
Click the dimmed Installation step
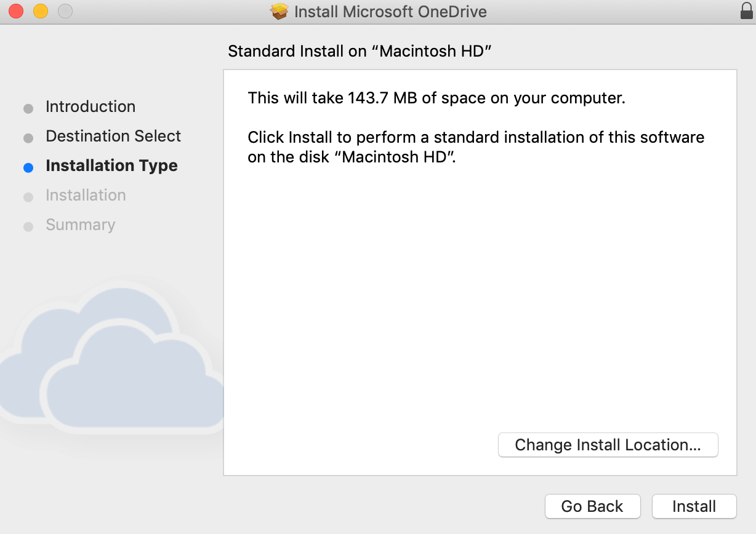click(x=86, y=195)
